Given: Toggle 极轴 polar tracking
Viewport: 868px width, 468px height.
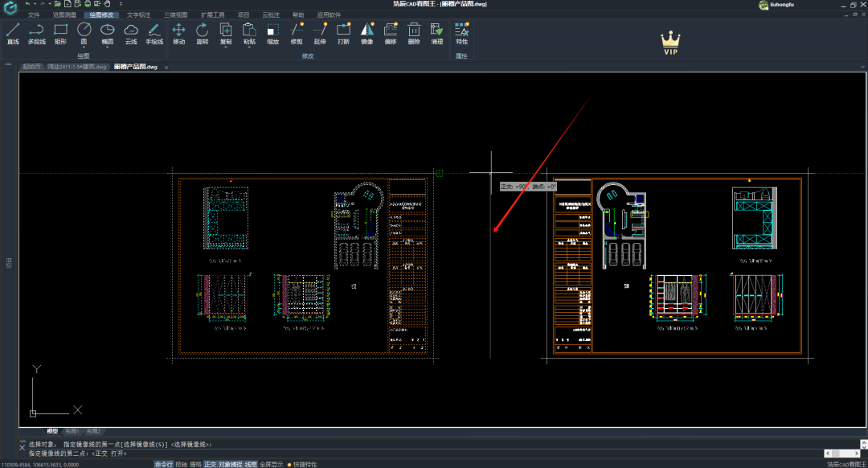Looking at the screenshot, I should tap(181, 464).
